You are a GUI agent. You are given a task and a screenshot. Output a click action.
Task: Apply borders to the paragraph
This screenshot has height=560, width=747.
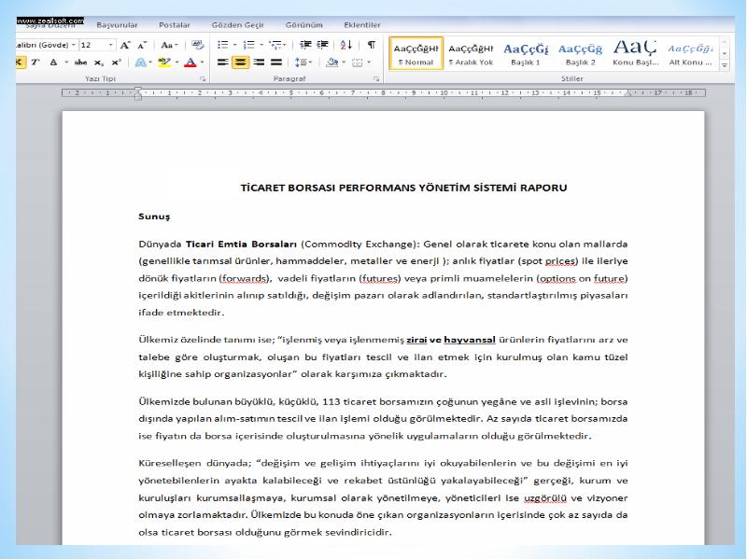(x=358, y=63)
